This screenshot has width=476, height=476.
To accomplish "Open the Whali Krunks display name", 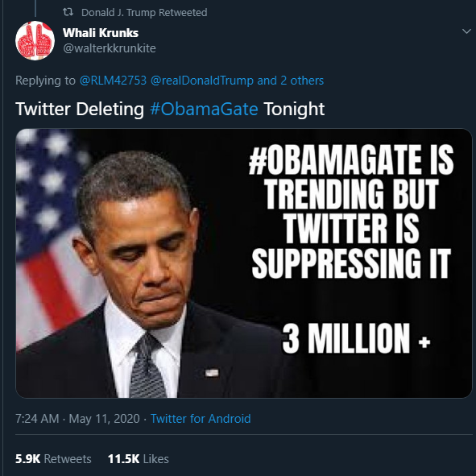I will click(x=101, y=33).
